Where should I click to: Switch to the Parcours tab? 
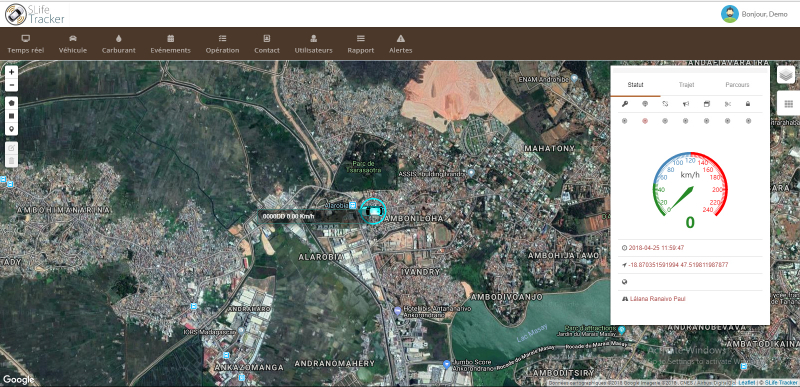pos(737,85)
